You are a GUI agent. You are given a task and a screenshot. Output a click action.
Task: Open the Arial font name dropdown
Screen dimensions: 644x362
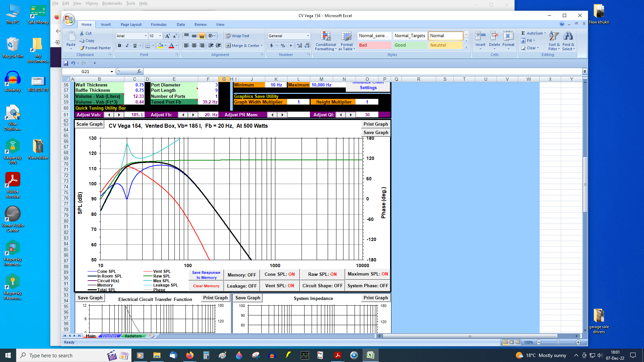(x=146, y=36)
